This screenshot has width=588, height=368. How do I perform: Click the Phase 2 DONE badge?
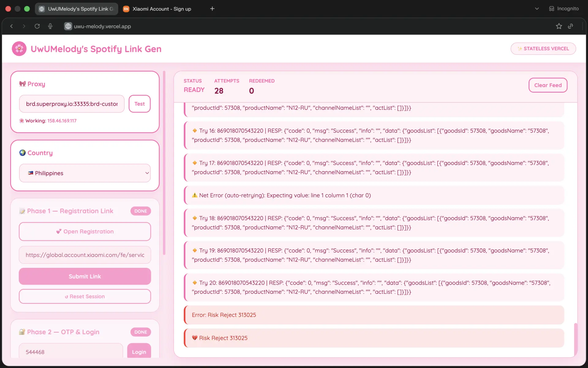[141, 332]
